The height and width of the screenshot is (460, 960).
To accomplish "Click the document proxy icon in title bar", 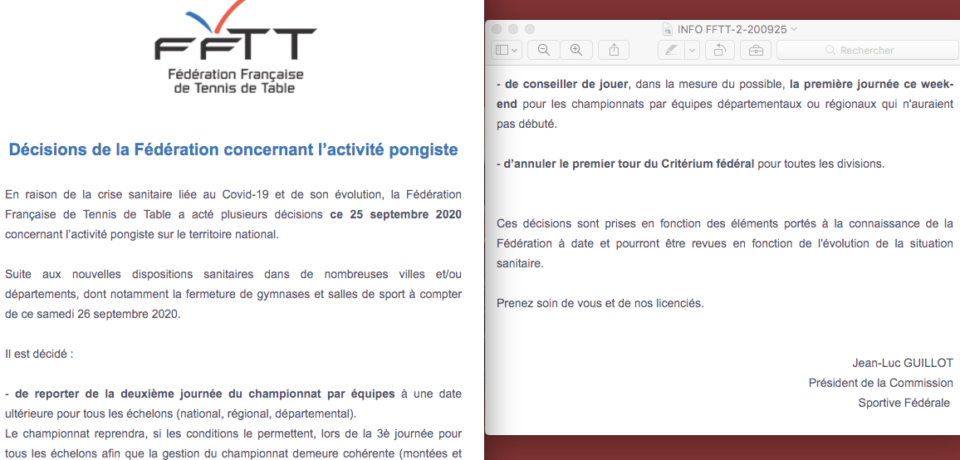I will pyautogui.click(x=668, y=29).
